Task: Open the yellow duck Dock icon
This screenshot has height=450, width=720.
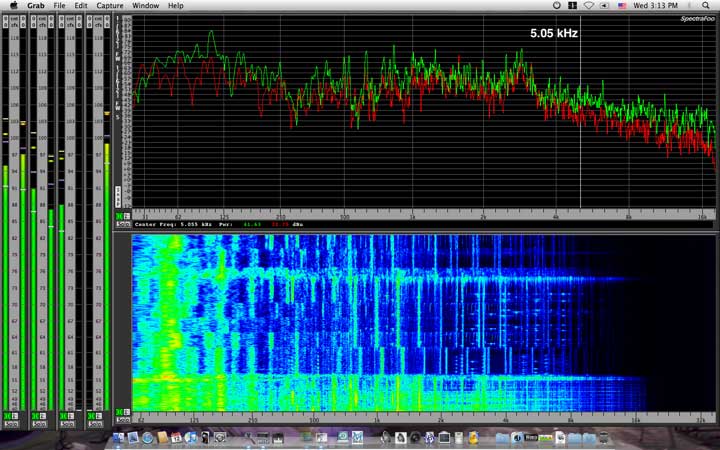Action: click(473, 437)
